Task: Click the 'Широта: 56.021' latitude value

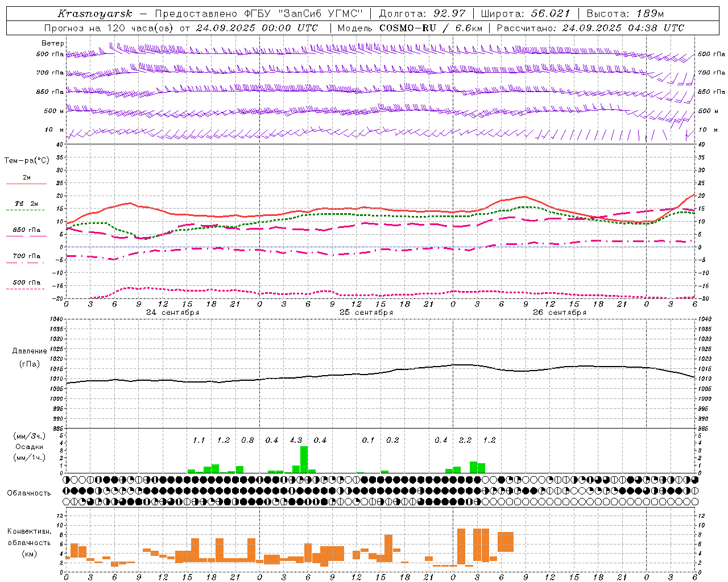Action: point(526,14)
